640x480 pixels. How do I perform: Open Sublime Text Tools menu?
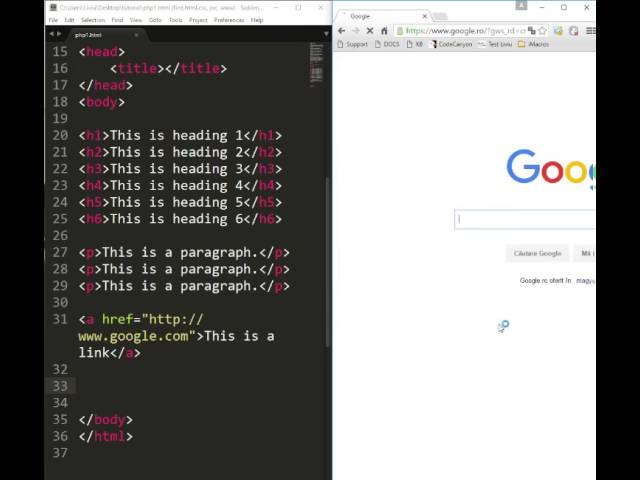(176, 20)
